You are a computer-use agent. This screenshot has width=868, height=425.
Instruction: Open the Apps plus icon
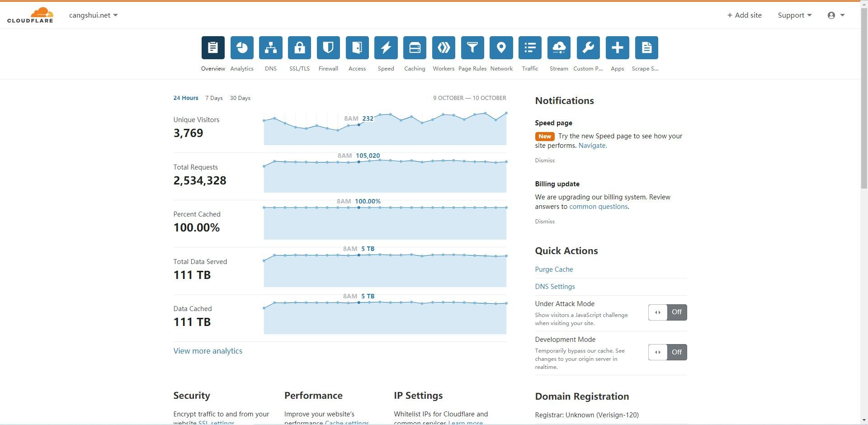(x=618, y=47)
